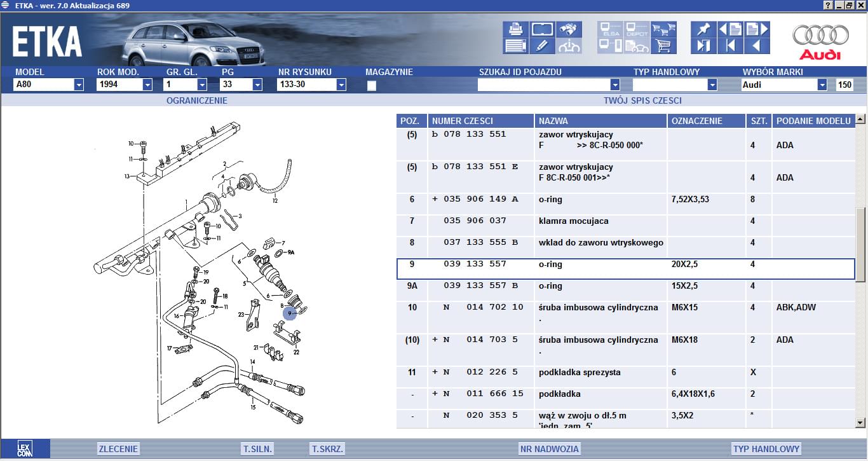868x461 pixels.
Task: Open the parts list sheet icon
Action: point(515,46)
